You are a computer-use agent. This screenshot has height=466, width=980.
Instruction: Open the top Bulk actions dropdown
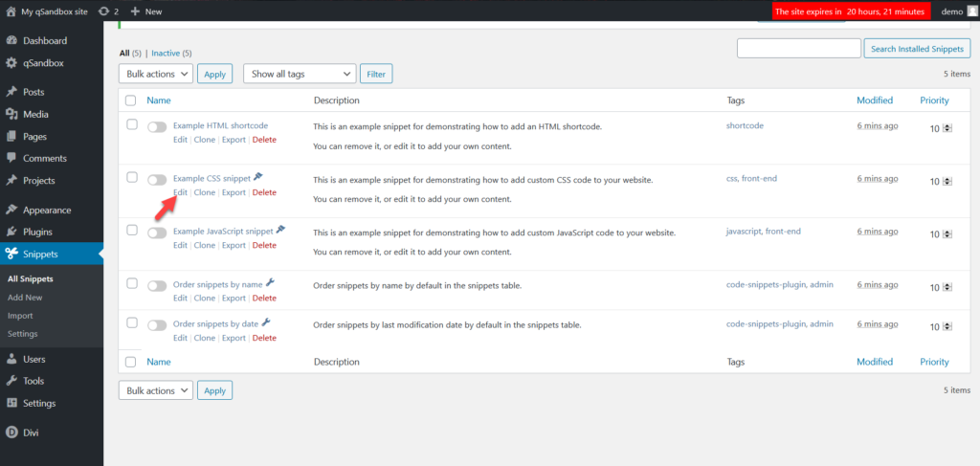pos(156,74)
